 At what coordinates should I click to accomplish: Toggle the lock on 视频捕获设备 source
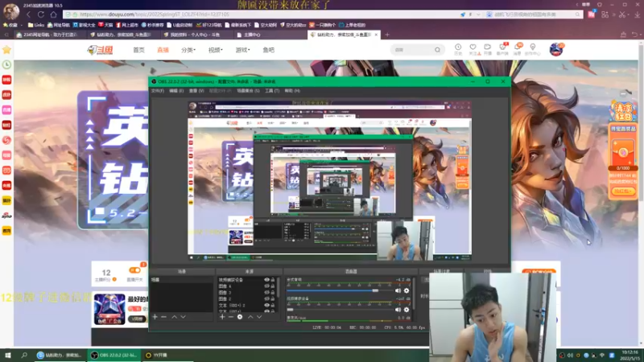click(x=273, y=280)
